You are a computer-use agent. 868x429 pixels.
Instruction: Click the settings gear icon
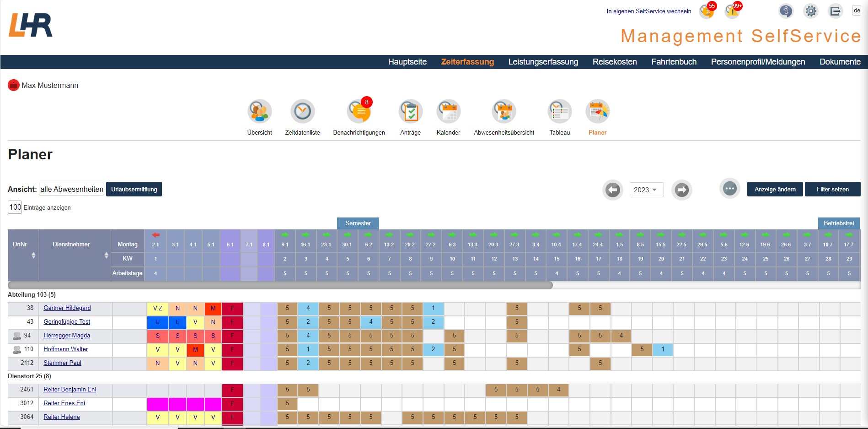(810, 11)
